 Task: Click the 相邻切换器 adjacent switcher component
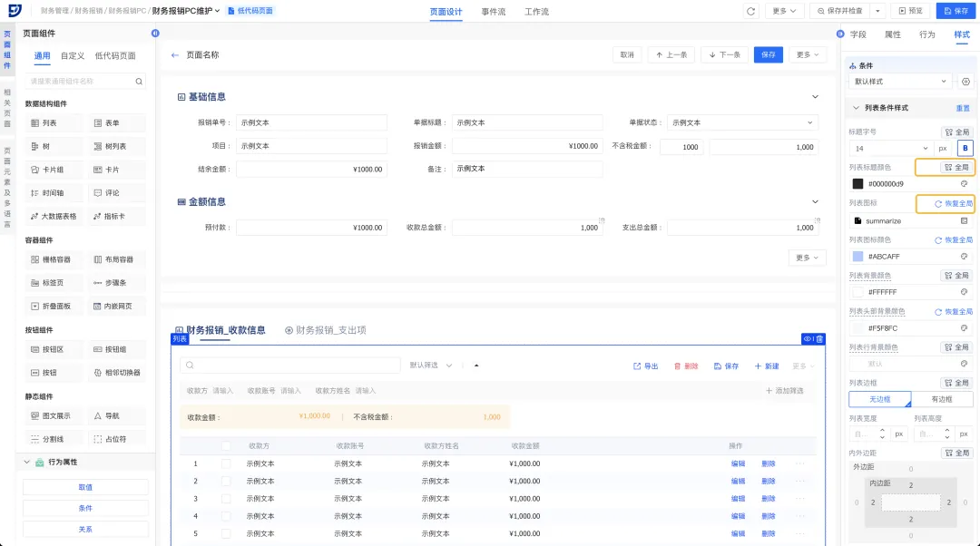click(x=117, y=373)
